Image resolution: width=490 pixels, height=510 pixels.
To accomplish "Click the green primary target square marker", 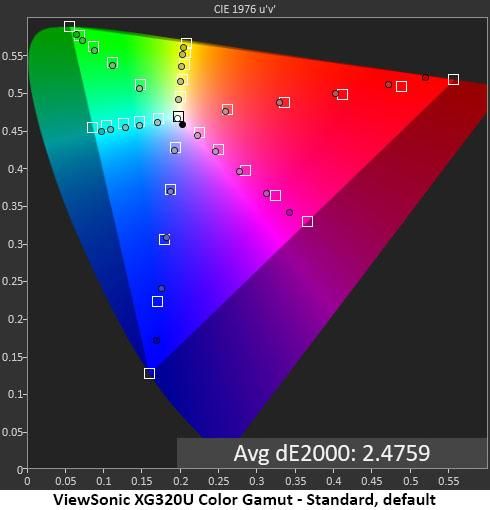I will point(69,26).
